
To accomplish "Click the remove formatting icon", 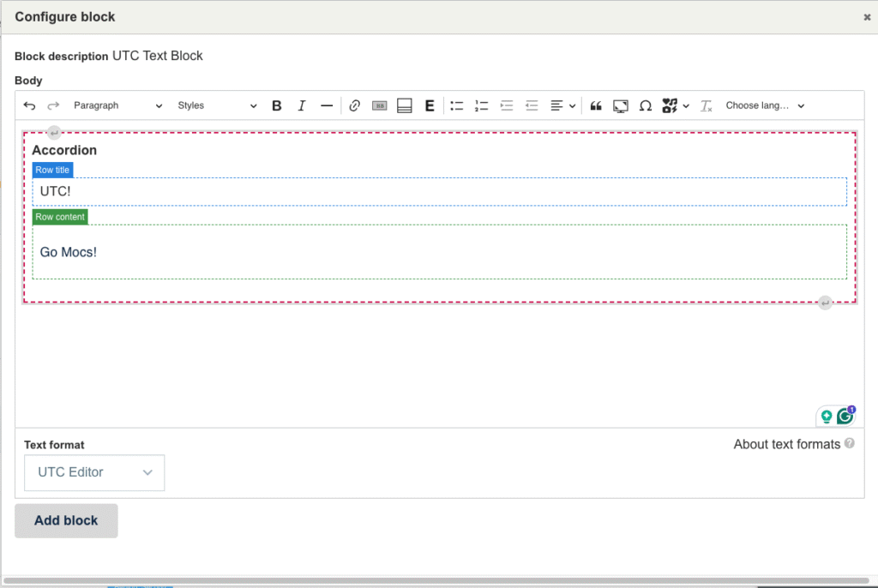I will point(707,105).
